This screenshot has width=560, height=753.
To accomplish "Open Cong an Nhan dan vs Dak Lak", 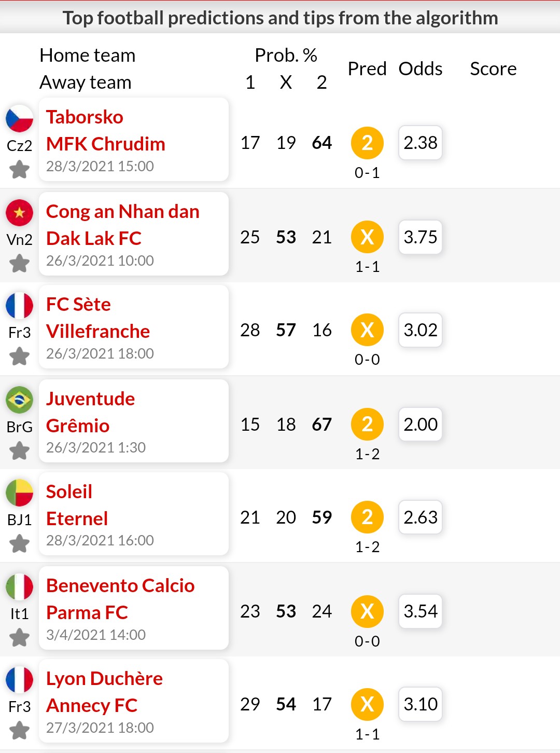I will (134, 234).
